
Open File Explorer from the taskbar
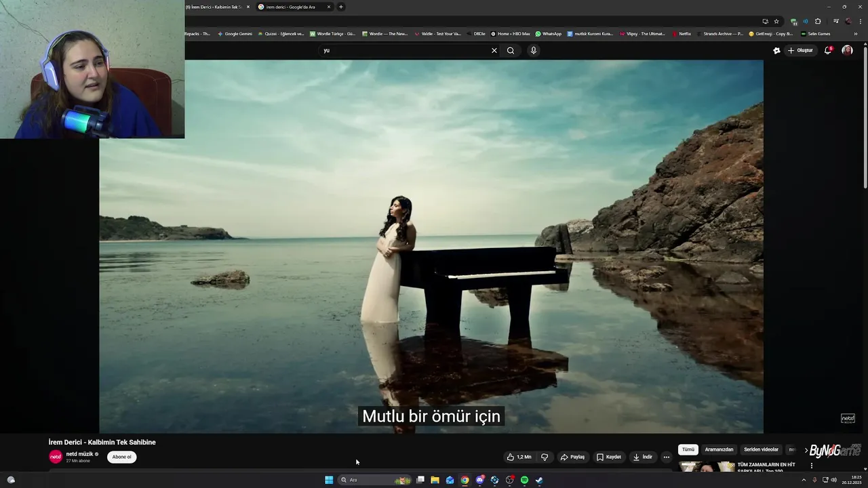click(x=435, y=480)
